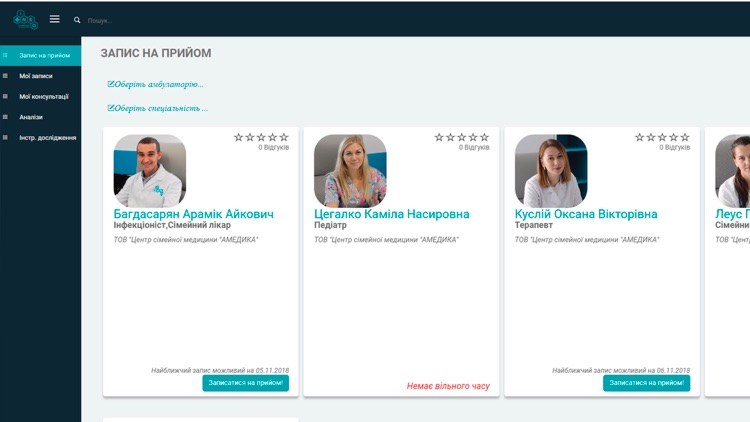750x422 pixels.
Task: Open Мої консультації sidebar item
Action: coord(41,97)
